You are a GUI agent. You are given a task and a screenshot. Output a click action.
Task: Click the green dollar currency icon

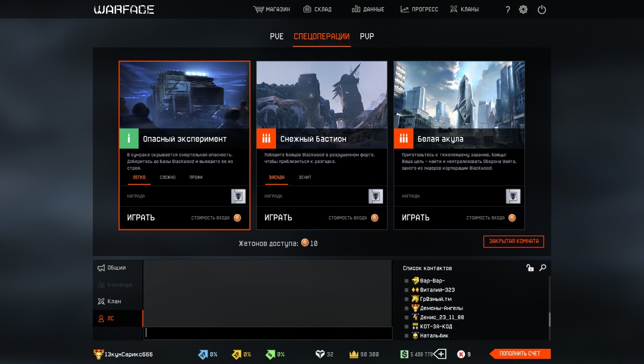pos(404,354)
